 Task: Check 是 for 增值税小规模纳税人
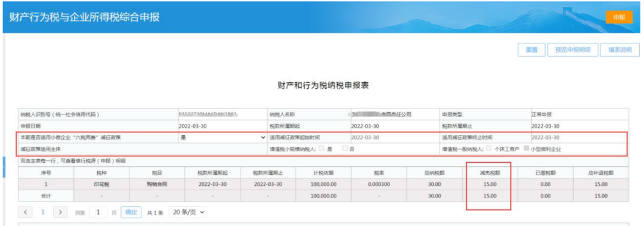(321, 148)
